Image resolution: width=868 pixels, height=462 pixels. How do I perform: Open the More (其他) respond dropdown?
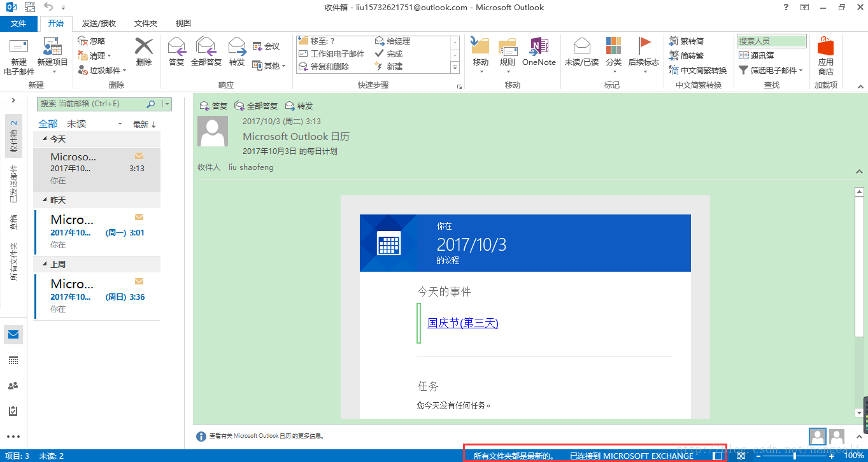pos(269,65)
